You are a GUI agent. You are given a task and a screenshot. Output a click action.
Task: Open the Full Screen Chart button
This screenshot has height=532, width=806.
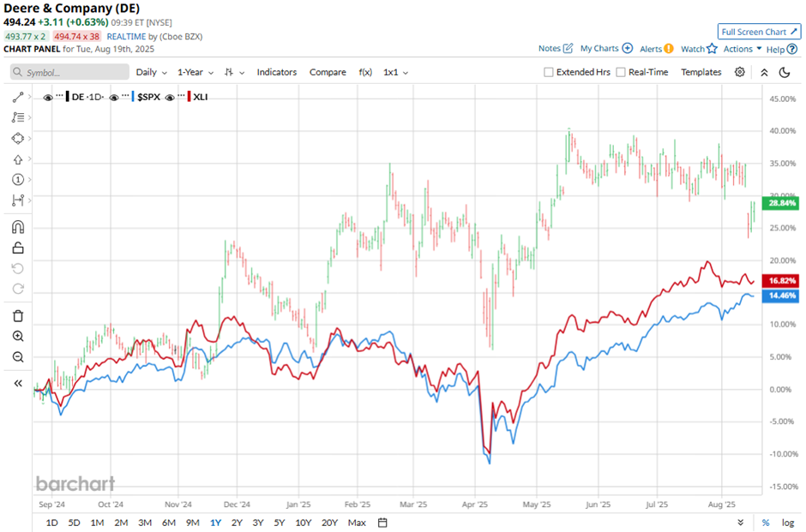(x=759, y=32)
